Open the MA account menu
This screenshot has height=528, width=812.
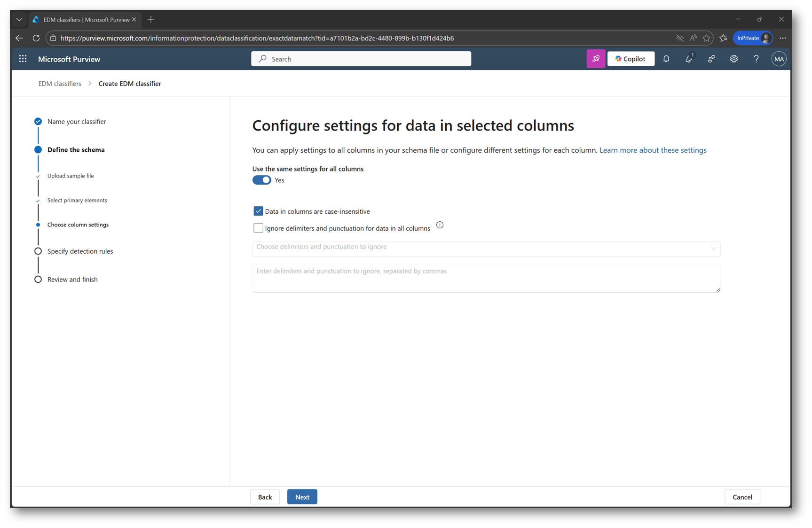(779, 59)
